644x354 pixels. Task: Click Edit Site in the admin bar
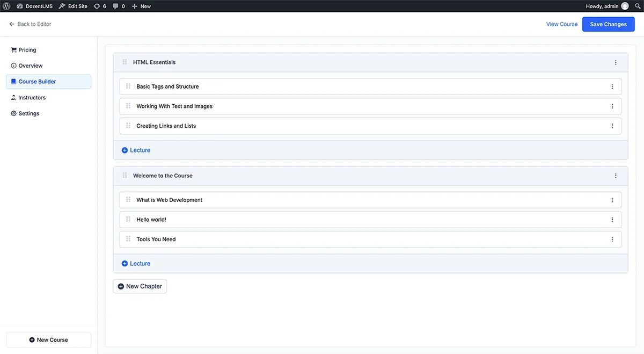pyautogui.click(x=73, y=6)
